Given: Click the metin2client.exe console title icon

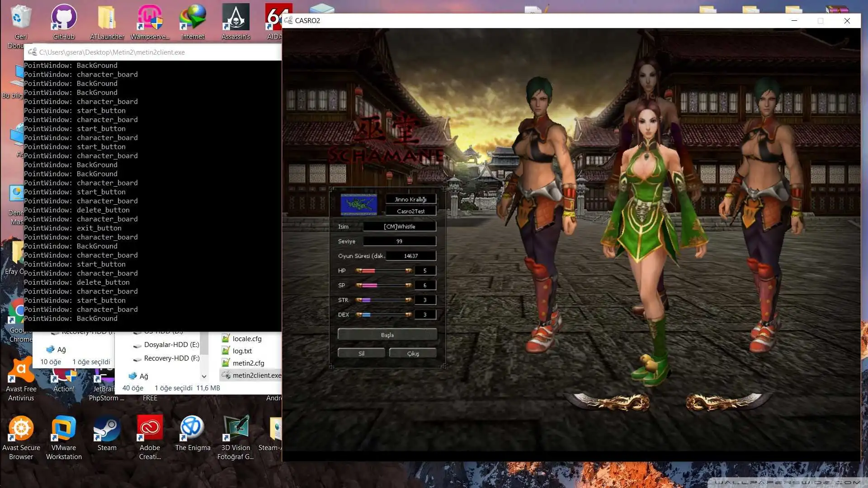Looking at the screenshot, I should coord(33,52).
